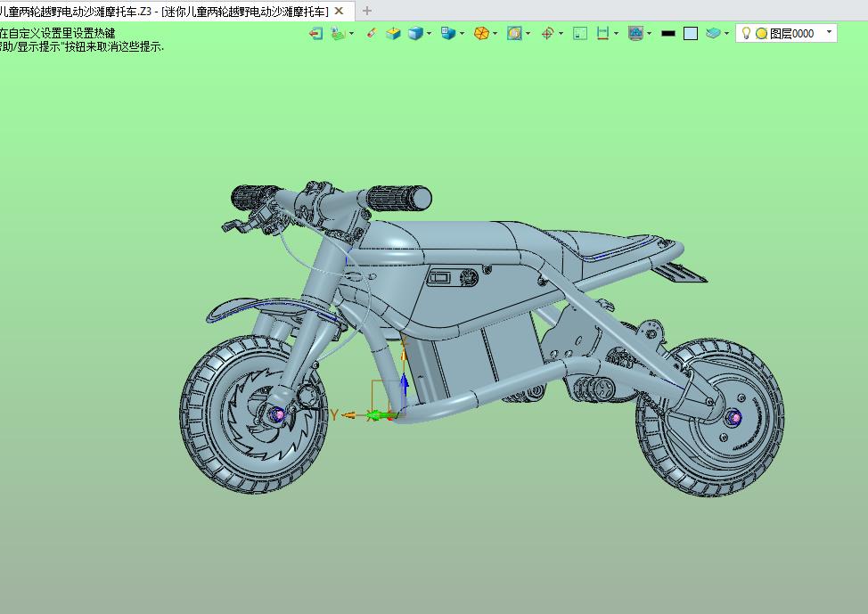The image size is (868, 614).
Task: Choose the blue shaded cube display icon
Action: (415, 34)
